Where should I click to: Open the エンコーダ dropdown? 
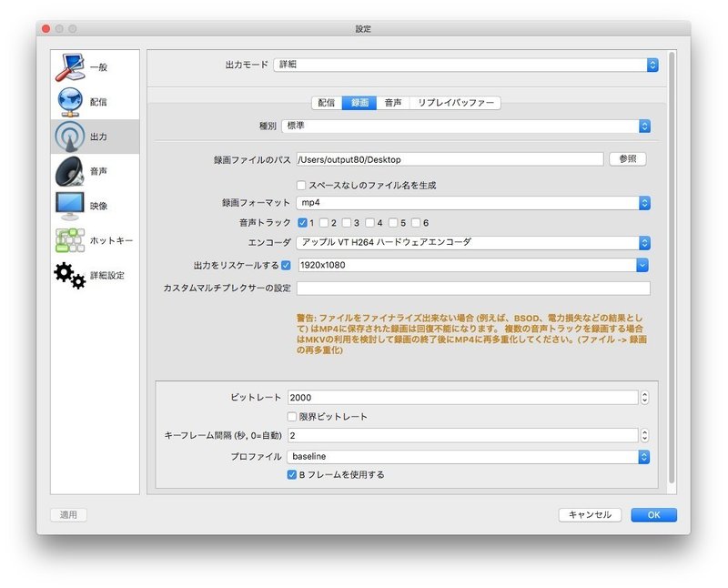(473, 242)
